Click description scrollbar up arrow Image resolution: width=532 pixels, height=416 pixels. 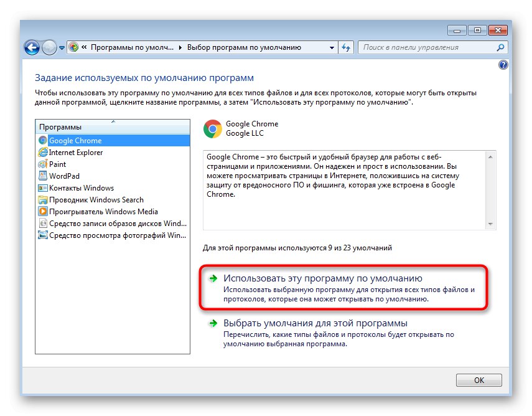coord(490,157)
